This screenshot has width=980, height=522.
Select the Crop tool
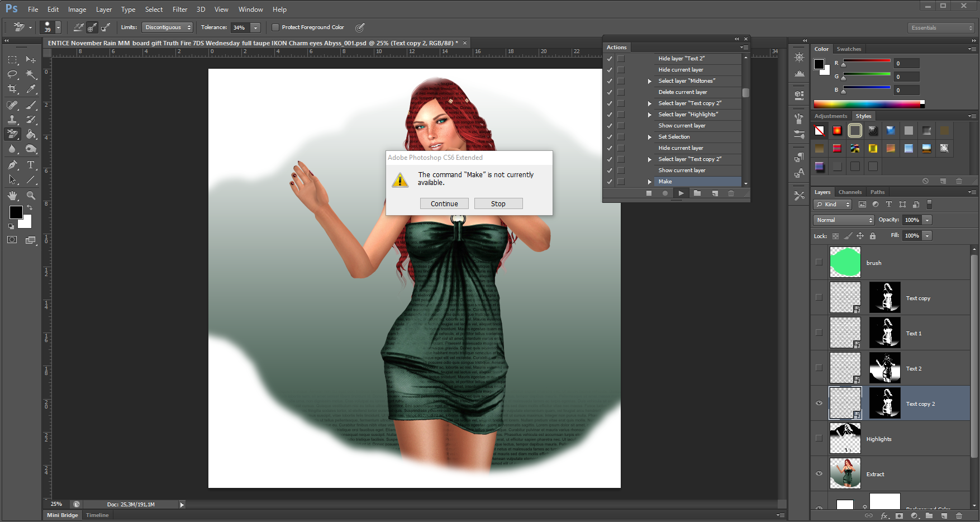12,89
